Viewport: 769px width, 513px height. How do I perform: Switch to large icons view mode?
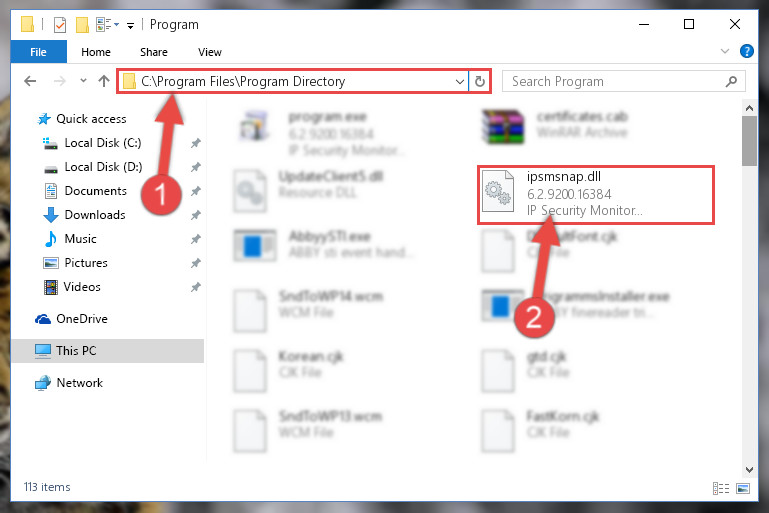point(743,488)
